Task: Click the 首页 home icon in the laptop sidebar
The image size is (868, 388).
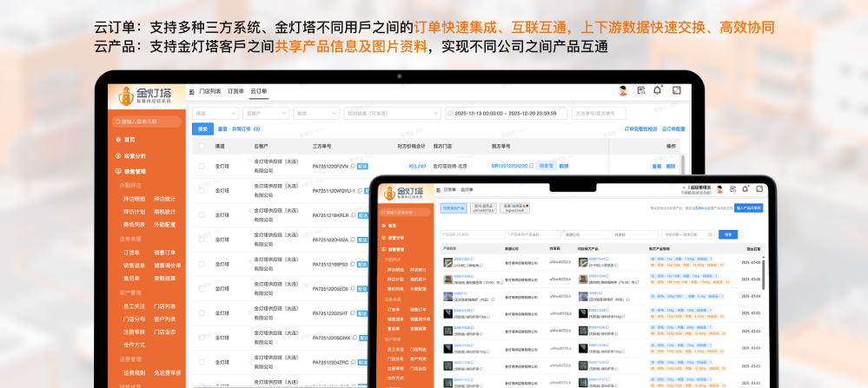Action: point(118,140)
